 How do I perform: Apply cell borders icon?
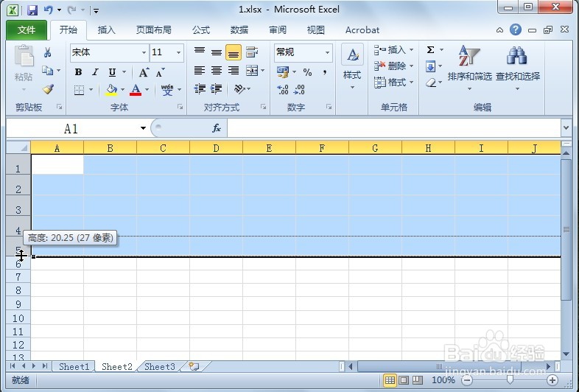coord(79,89)
